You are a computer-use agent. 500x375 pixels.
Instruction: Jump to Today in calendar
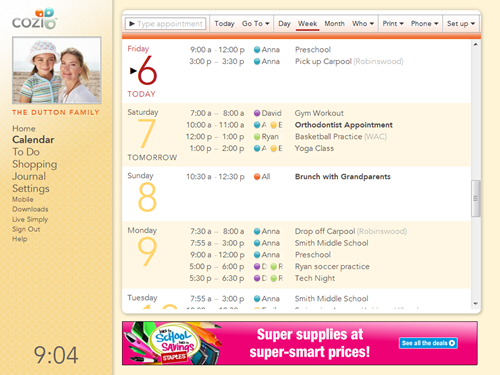(x=224, y=24)
